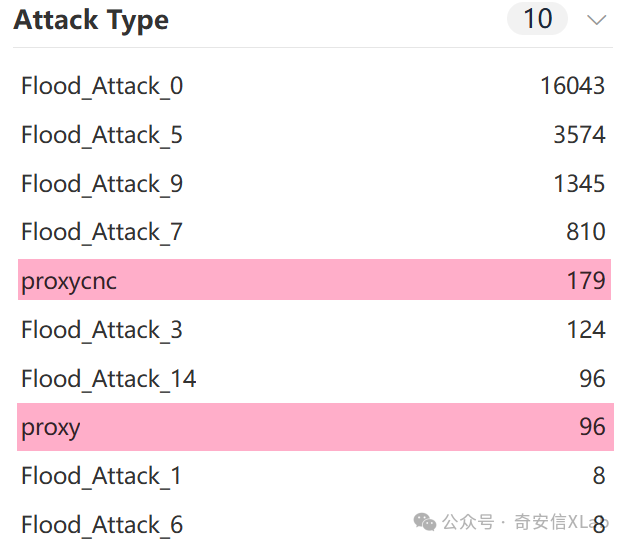This screenshot has height=547, width=630.
Task: Select the highlighted proxycnc row
Action: coord(314,280)
